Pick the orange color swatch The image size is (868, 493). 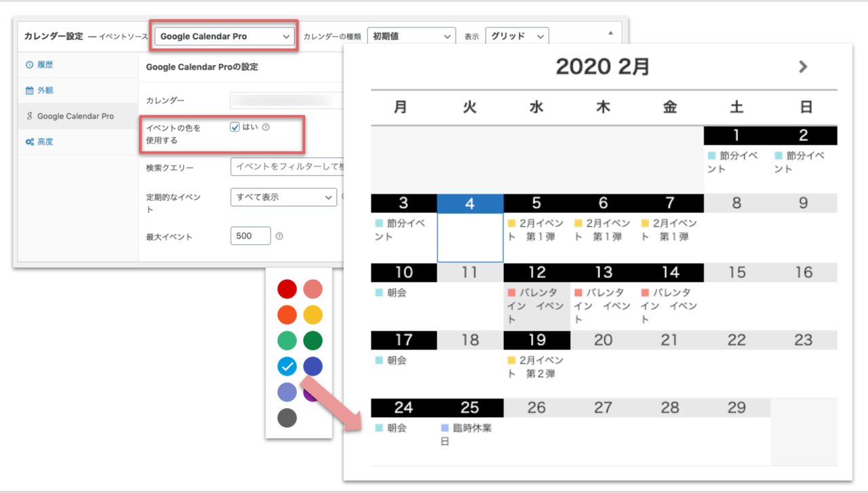pyautogui.click(x=288, y=315)
